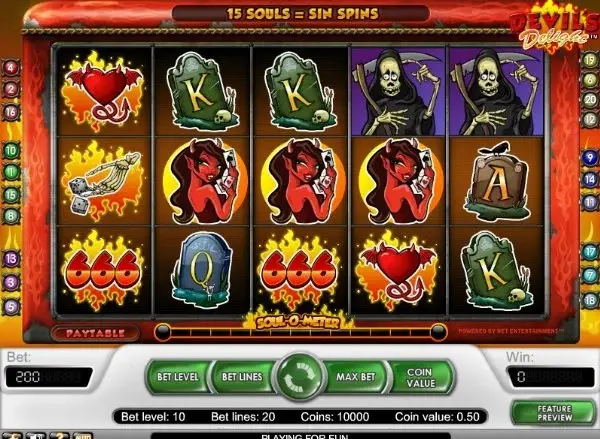
Task: Click the purple payline 13 marker
Action: point(11,259)
